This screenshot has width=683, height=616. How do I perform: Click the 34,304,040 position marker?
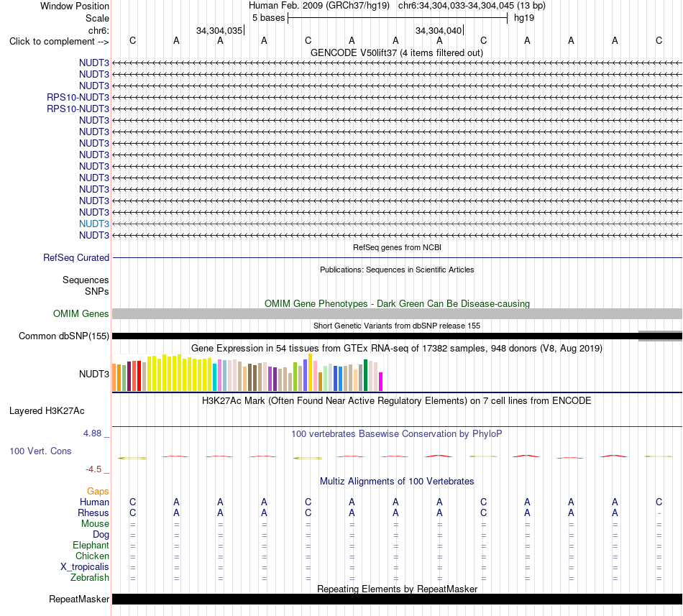point(439,30)
